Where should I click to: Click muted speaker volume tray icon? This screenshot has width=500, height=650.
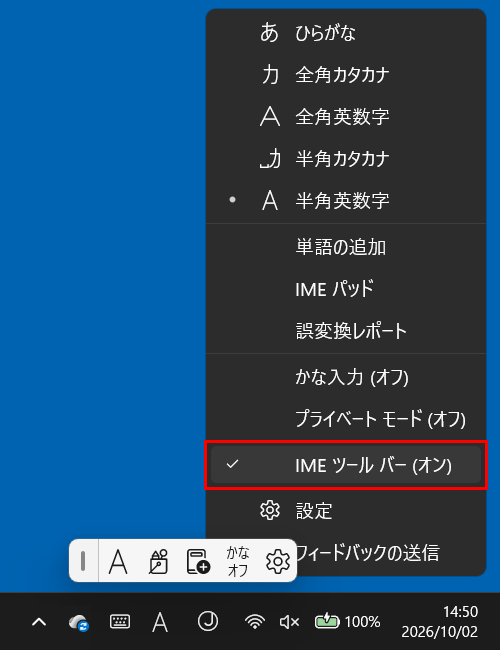point(289,622)
